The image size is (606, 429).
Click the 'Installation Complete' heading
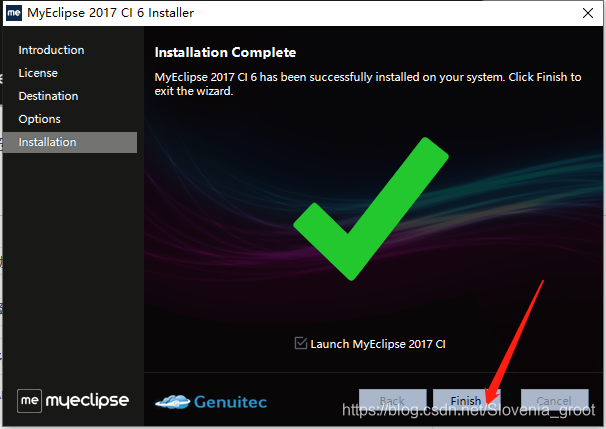[225, 52]
